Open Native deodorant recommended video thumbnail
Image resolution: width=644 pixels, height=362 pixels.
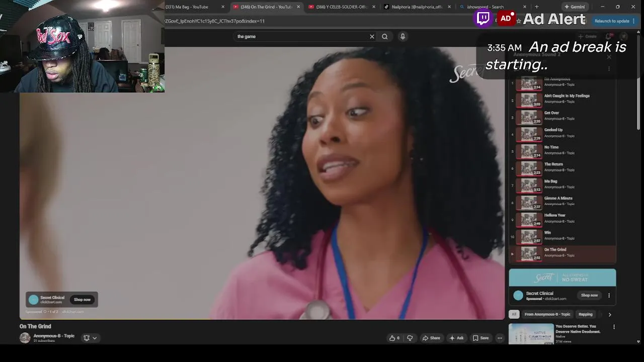(531, 334)
